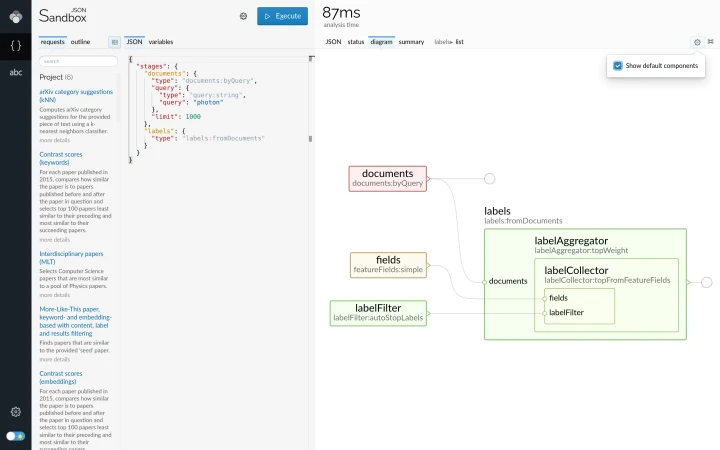This screenshot has width=720, height=450.
Task: Click the 87ms analysis time readout
Action: (x=341, y=13)
